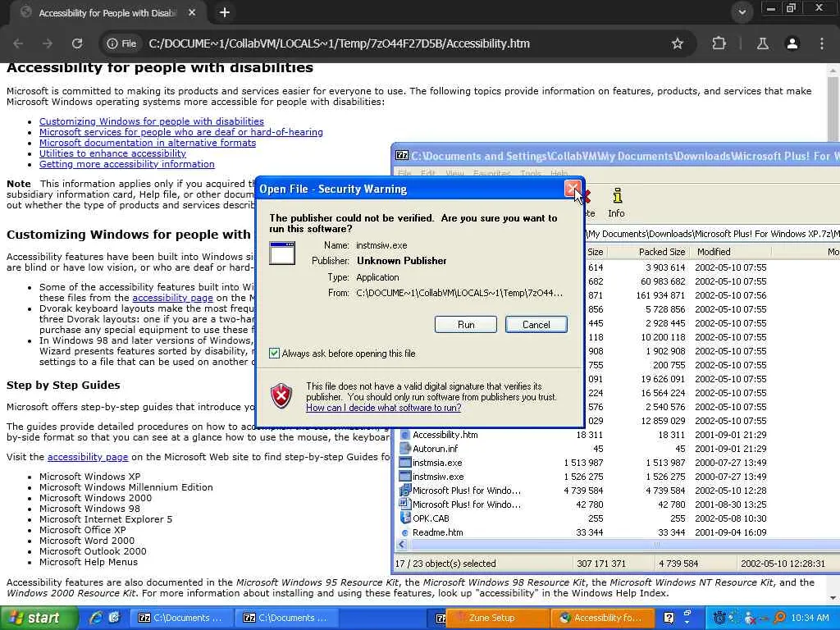Viewport: 840px width, 630px height.
Task: Open Utilities to enhance accessibility link
Action: 112,153
